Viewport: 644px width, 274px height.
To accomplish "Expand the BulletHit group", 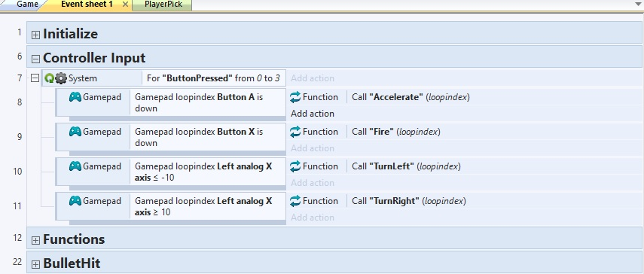I will pos(35,264).
